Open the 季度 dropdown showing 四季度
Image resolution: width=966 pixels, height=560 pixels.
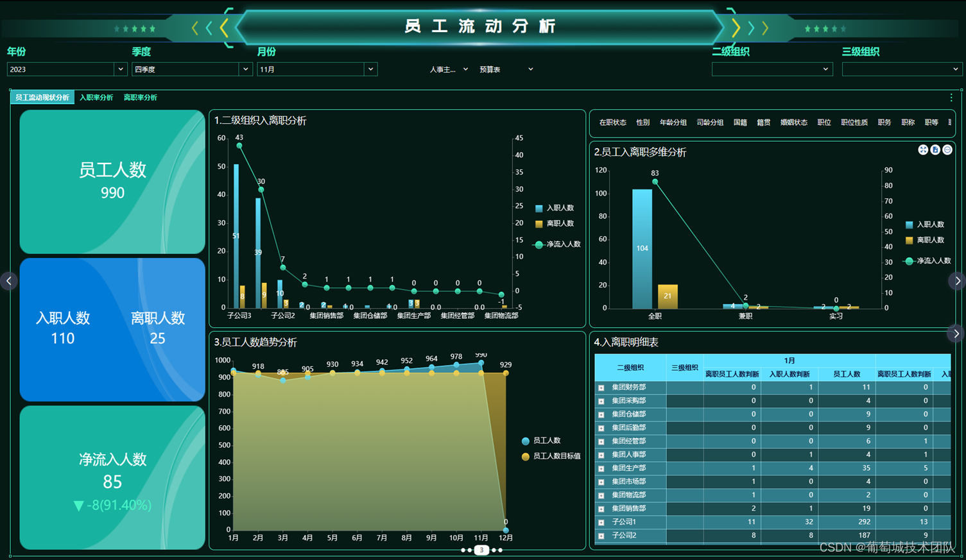click(x=192, y=69)
